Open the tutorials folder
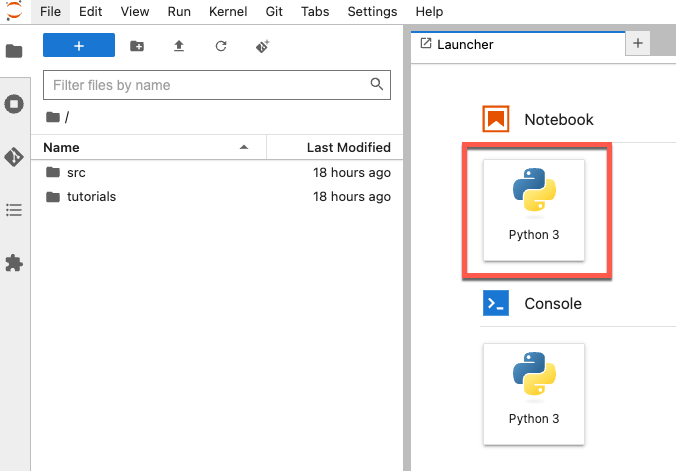Viewport: 676px width, 471px height. [x=91, y=197]
